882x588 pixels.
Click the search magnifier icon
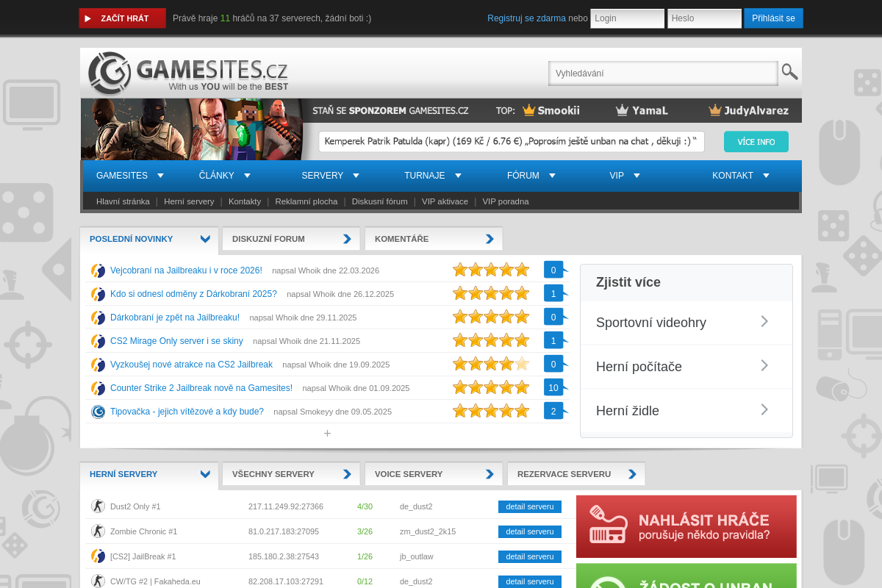[x=789, y=72]
